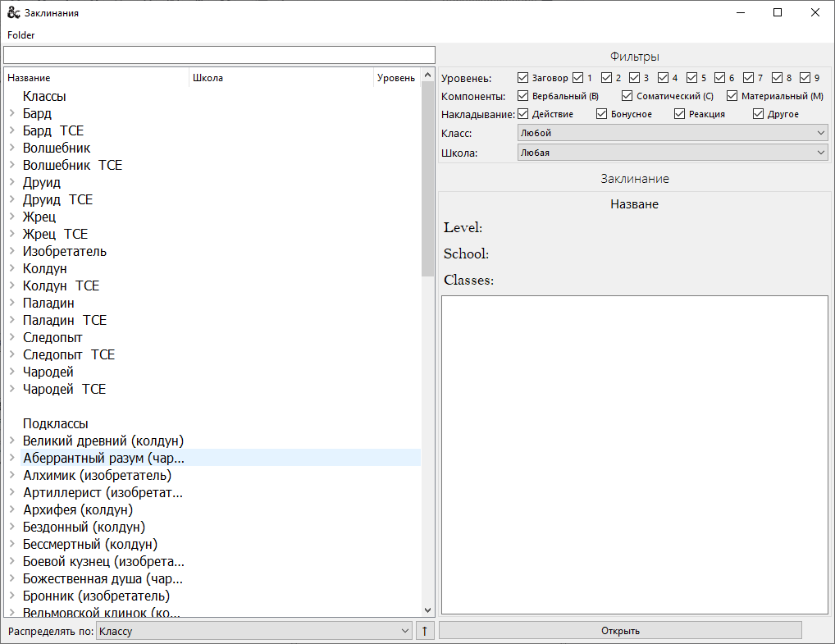Select the Паладин class item
The width and height of the screenshot is (835, 644).
click(48, 303)
